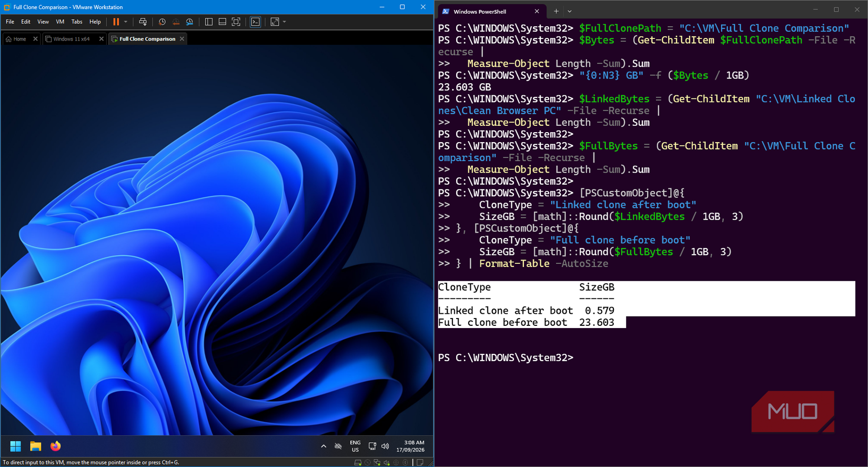Screen dimensions: 868x467
Task: Open the guest volume speaker tray icon
Action: (385, 446)
